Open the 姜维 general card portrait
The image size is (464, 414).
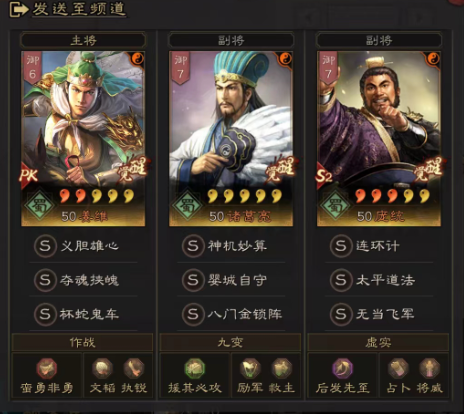click(x=83, y=139)
